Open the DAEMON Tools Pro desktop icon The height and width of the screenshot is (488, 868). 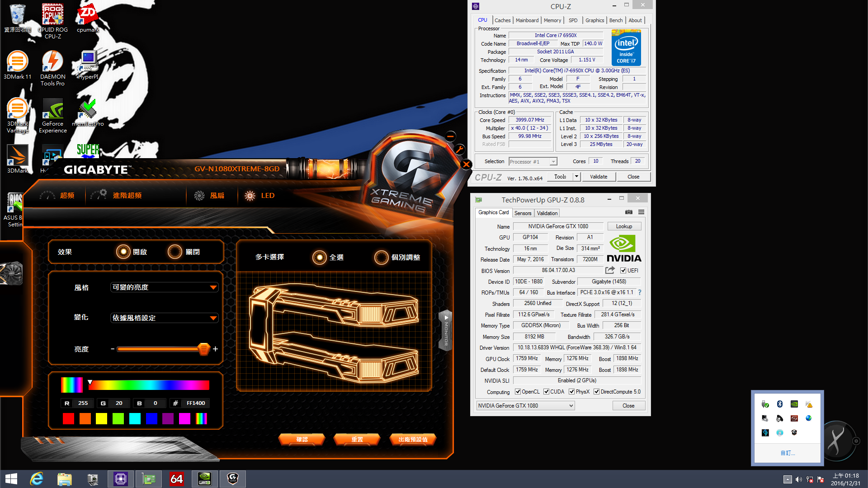point(52,68)
